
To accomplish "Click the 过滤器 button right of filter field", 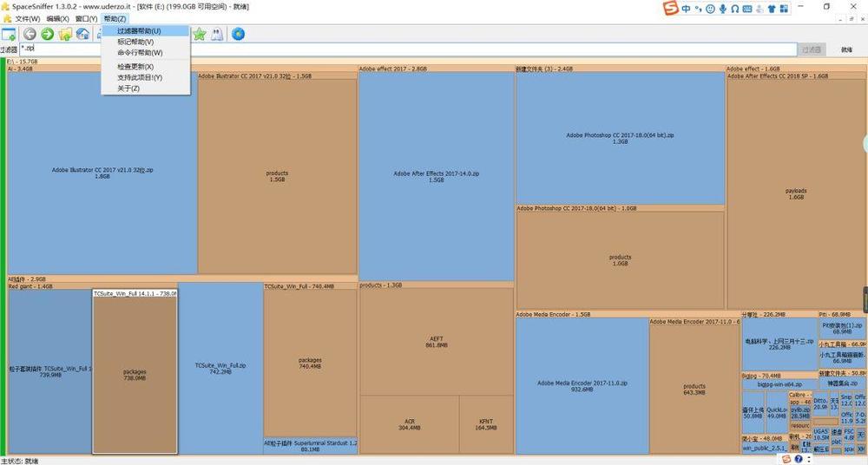I will [812, 49].
